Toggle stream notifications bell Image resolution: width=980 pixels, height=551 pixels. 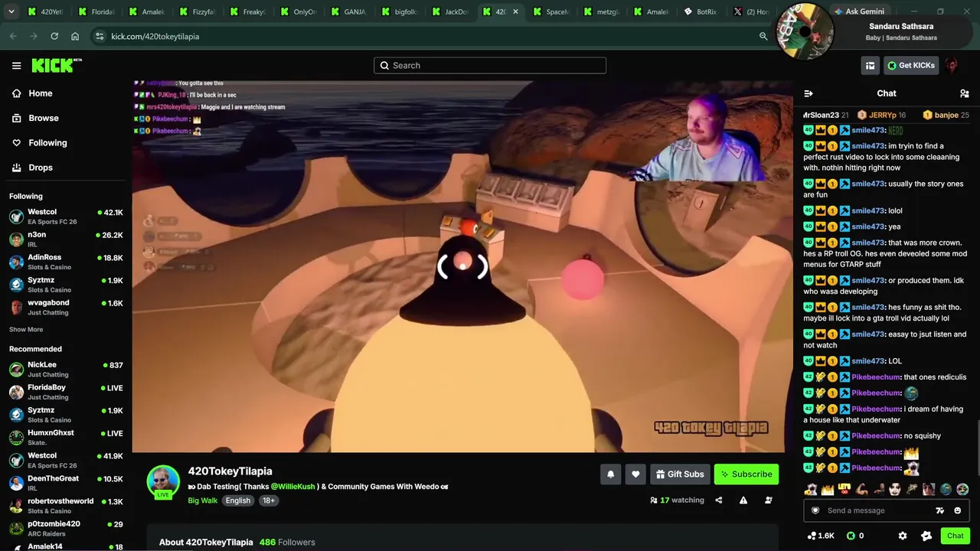(x=610, y=474)
